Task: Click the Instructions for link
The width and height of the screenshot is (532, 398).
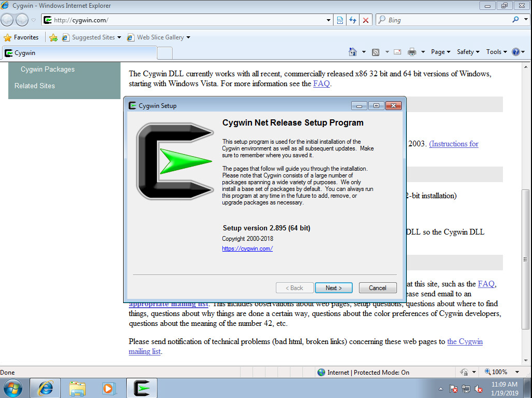Action: tap(454, 144)
